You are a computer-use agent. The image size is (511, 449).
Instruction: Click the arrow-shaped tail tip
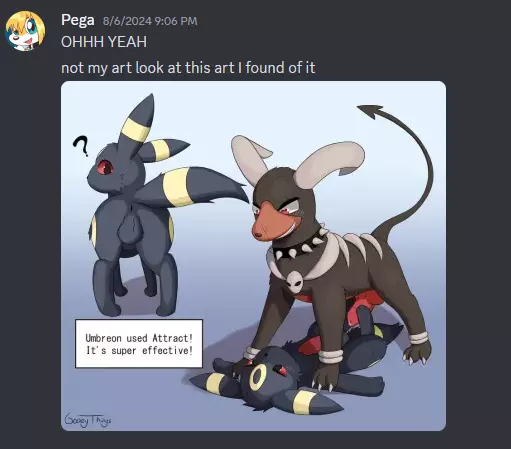[x=370, y=111]
